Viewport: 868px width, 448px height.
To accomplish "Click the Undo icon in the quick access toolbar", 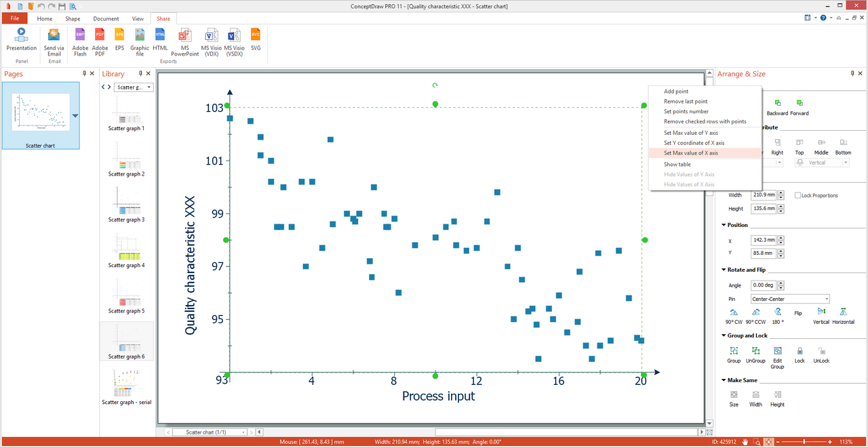I will [41, 6].
